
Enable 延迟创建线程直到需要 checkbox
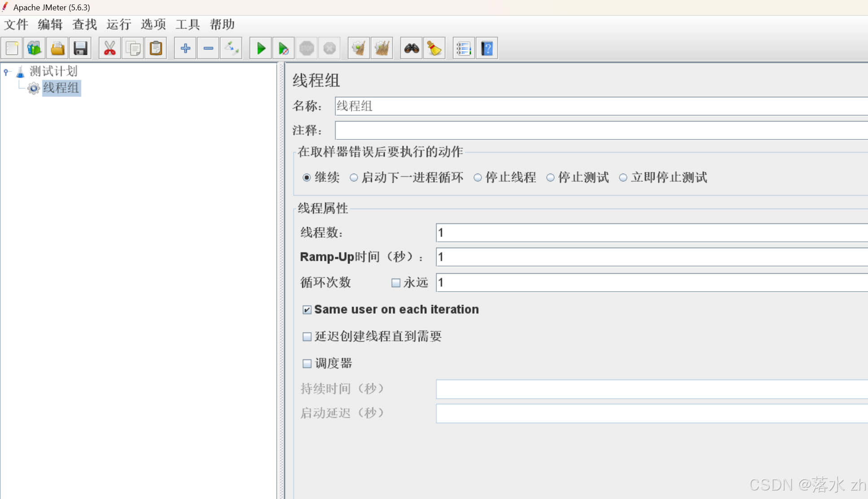pos(307,337)
